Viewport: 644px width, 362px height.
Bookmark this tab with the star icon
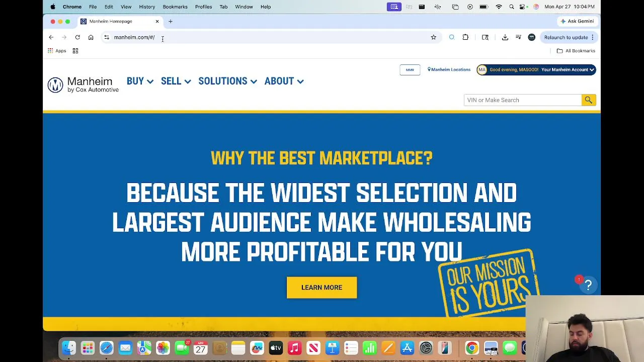click(433, 37)
